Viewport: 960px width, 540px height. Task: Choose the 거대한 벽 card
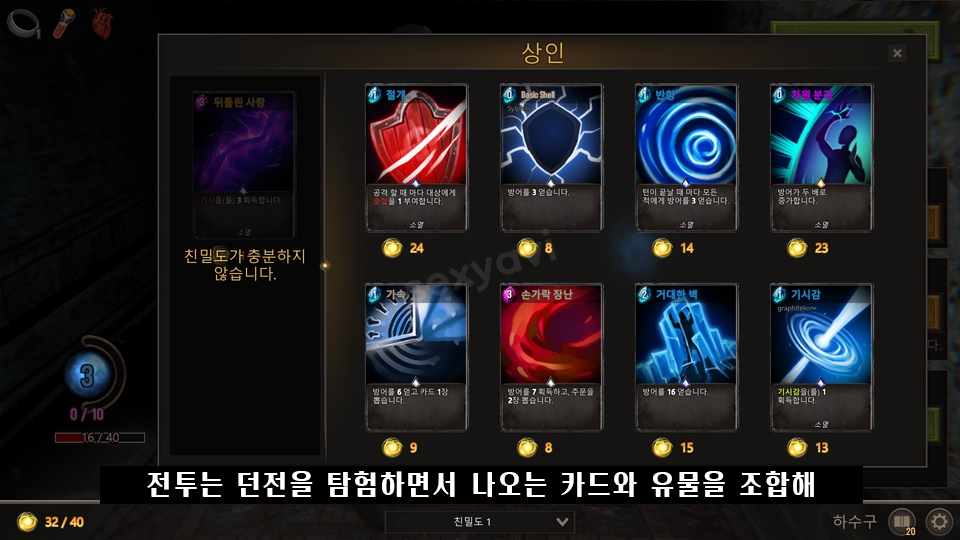point(686,357)
